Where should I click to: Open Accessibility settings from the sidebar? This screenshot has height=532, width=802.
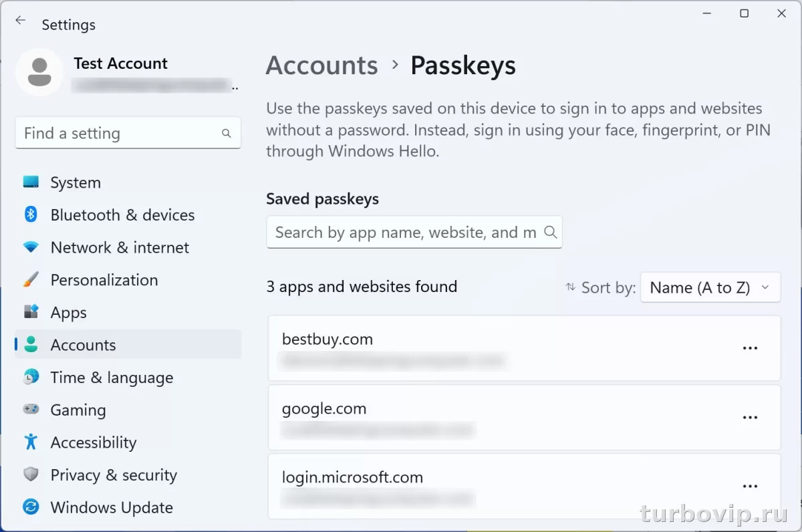click(x=31, y=442)
